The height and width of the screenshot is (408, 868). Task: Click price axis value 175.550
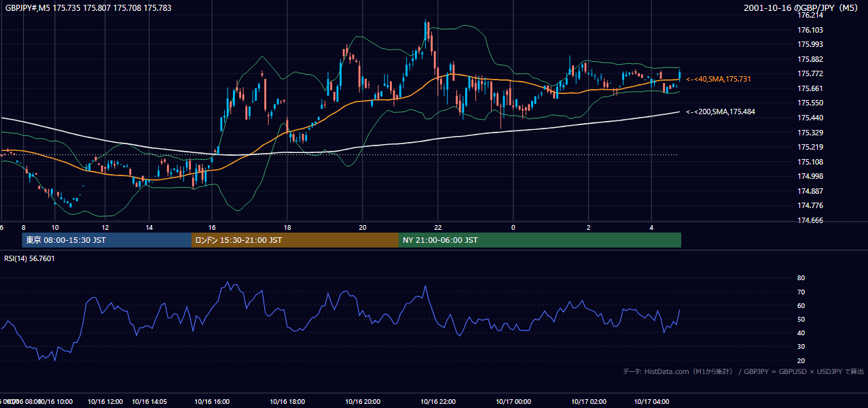pyautogui.click(x=810, y=103)
